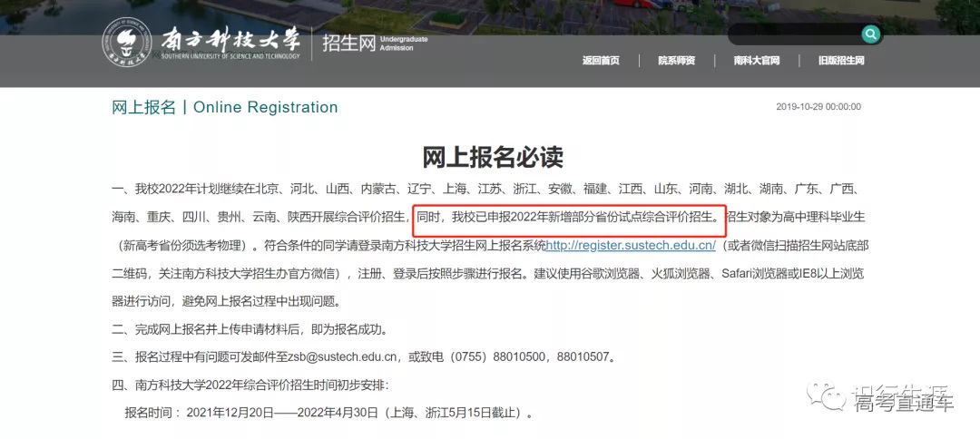Click the 报名时间 2021年12月20日 line
The height and width of the screenshot is (439, 980).
point(328,413)
